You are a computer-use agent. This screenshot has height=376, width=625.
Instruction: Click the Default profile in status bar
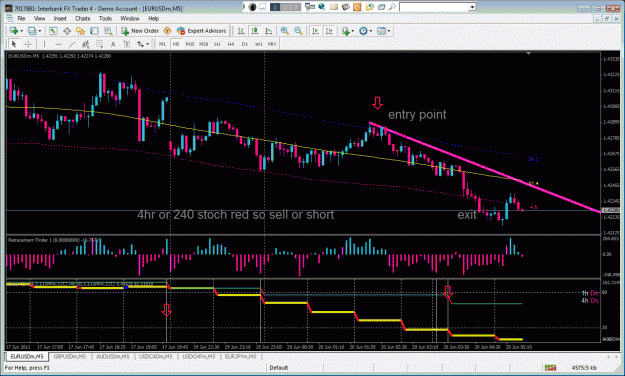(279, 368)
